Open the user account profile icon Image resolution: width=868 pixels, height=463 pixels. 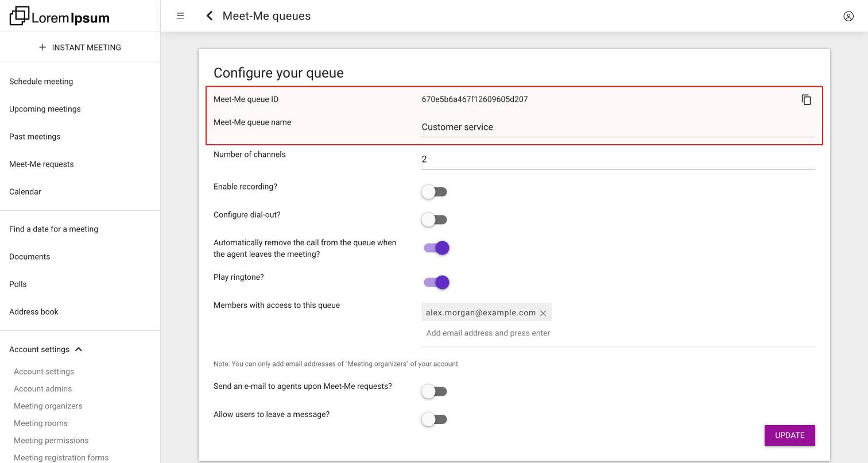pos(848,16)
